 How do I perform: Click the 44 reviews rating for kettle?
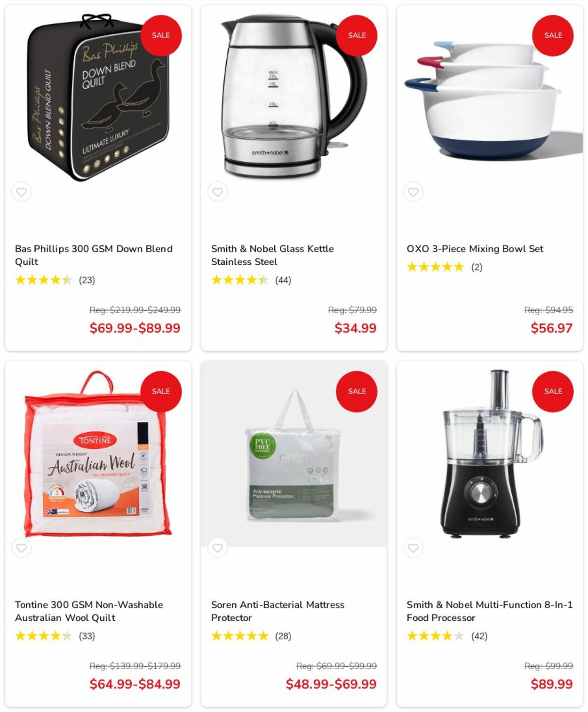251,280
